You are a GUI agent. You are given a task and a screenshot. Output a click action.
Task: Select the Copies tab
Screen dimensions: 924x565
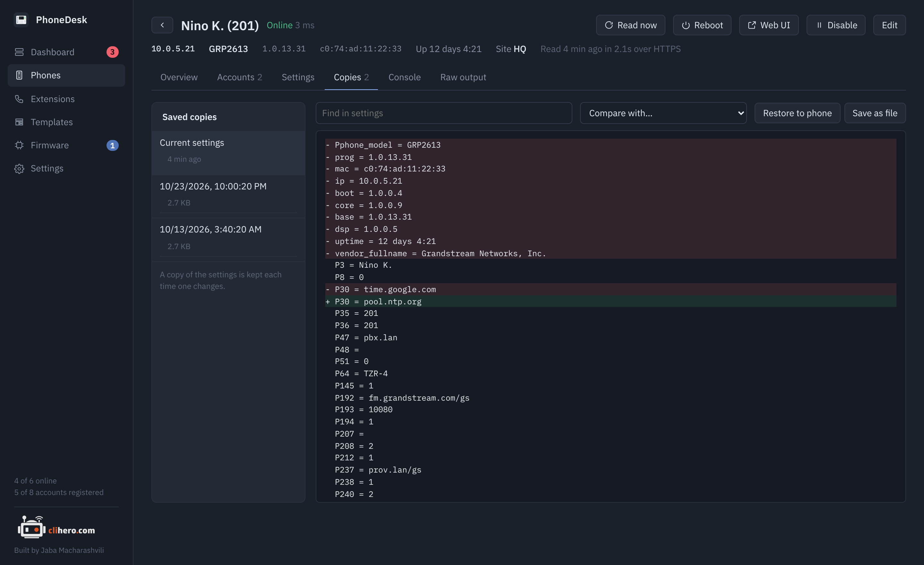click(x=351, y=77)
